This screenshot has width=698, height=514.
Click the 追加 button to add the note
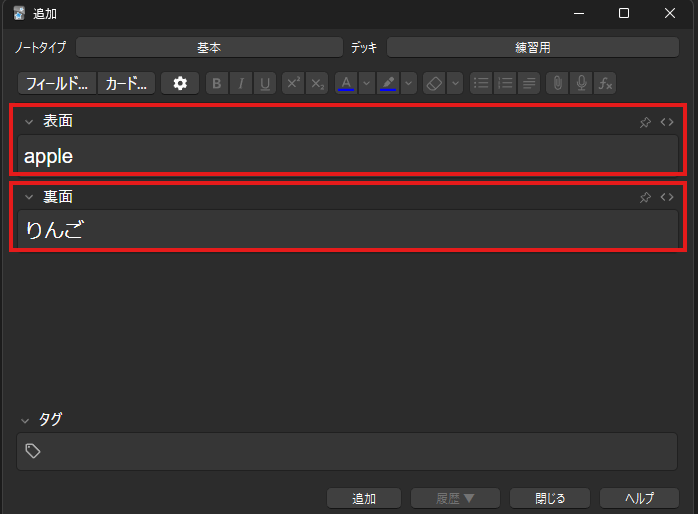[x=364, y=498]
